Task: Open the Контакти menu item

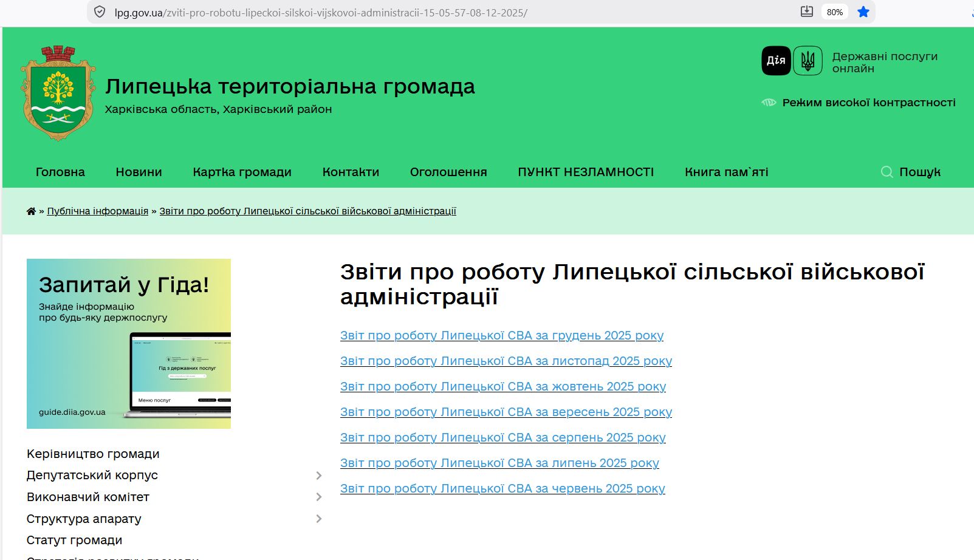Action: pyautogui.click(x=351, y=172)
